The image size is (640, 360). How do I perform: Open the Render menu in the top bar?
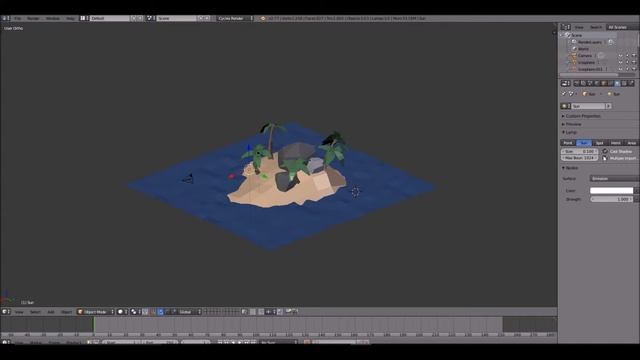click(x=33, y=18)
